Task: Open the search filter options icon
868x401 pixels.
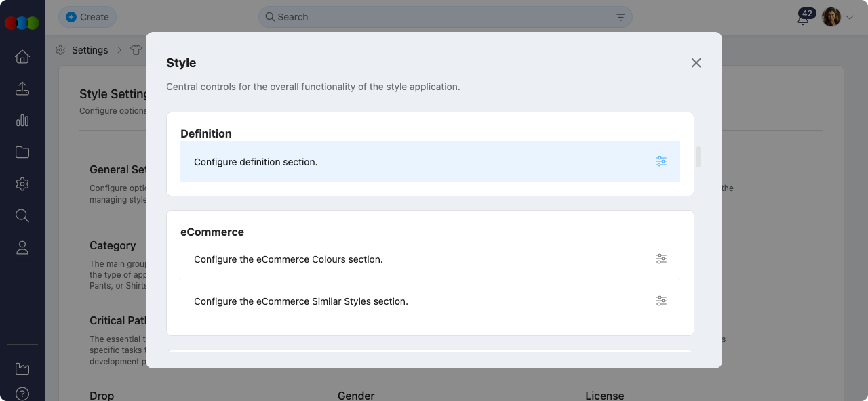Action: pyautogui.click(x=620, y=17)
